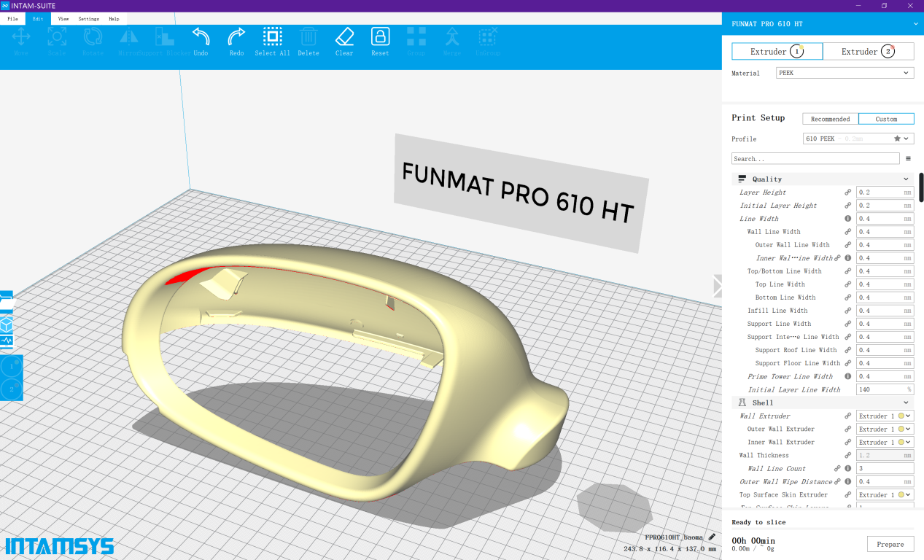This screenshot has width=924, height=560.
Task: Click the Merge icon
Action: (452, 36)
